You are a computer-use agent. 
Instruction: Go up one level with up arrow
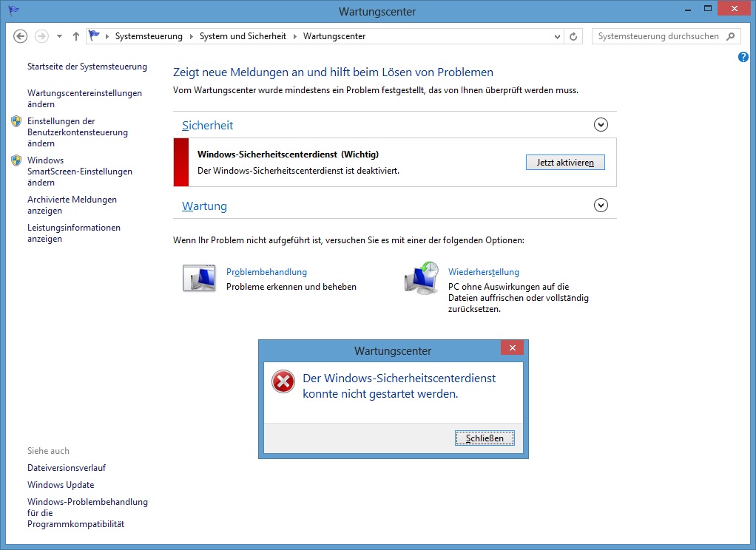(x=75, y=36)
